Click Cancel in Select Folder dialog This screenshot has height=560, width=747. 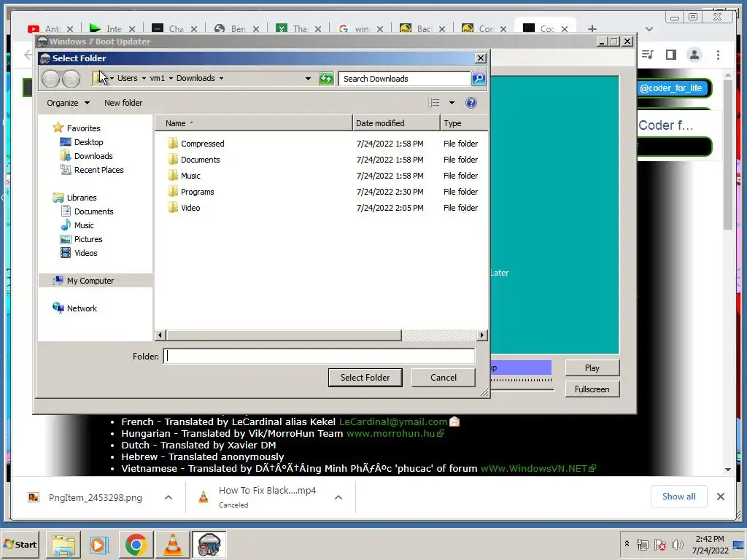pyautogui.click(x=443, y=377)
